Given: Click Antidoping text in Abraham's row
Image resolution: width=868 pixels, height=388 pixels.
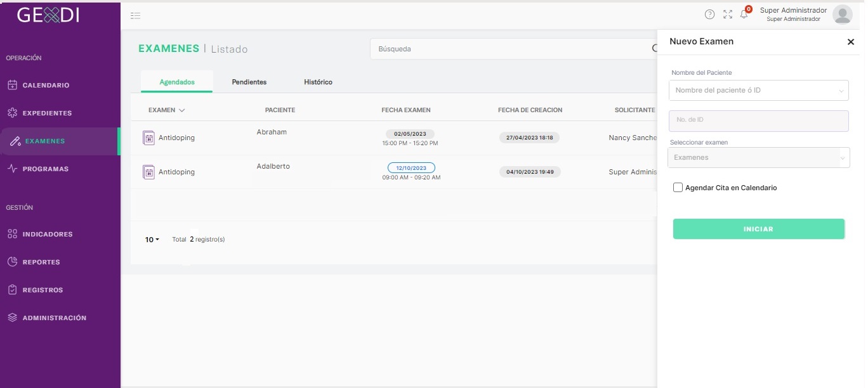Looking at the screenshot, I should click(176, 138).
